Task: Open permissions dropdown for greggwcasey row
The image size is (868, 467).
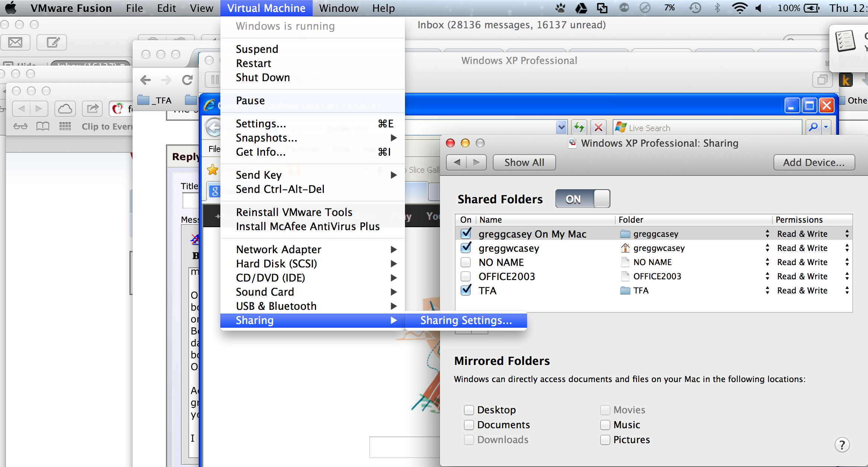Action: [813, 248]
